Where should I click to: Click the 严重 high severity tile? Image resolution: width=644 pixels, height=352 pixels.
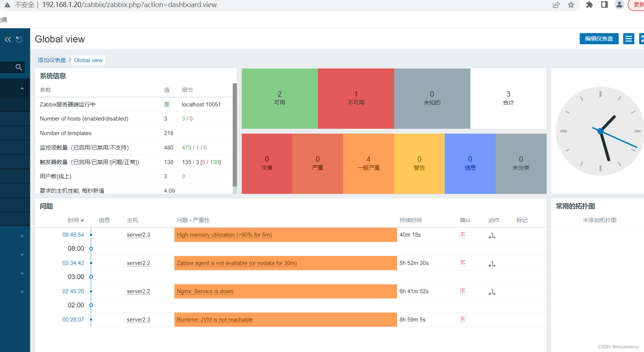pos(318,164)
